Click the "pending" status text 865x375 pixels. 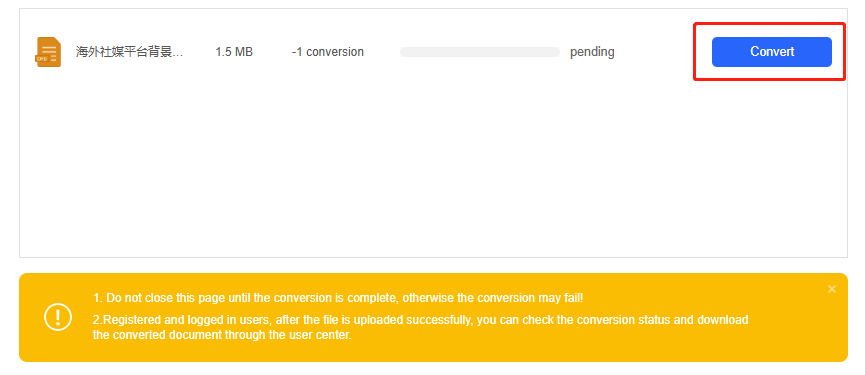(592, 52)
